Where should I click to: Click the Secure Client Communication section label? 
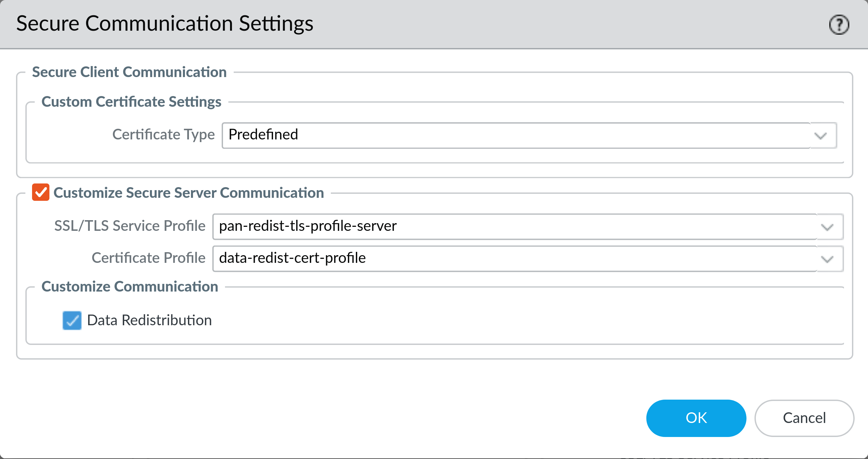click(129, 72)
